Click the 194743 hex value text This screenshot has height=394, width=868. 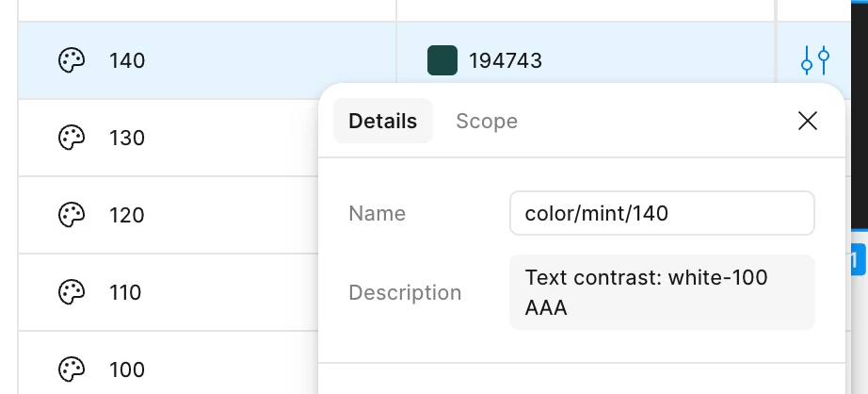click(x=506, y=61)
